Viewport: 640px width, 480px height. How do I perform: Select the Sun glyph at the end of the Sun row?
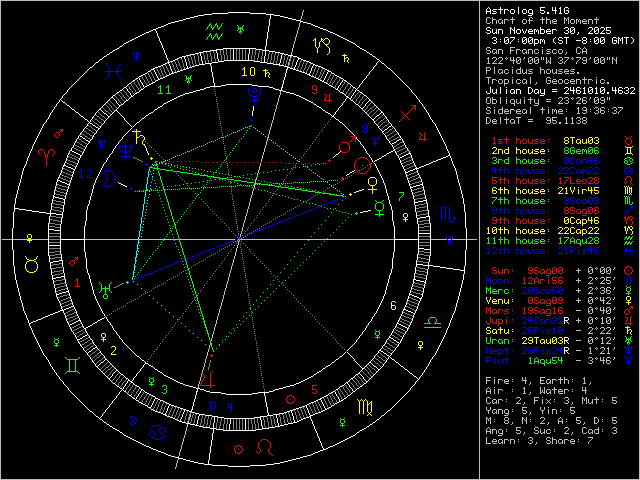click(629, 271)
